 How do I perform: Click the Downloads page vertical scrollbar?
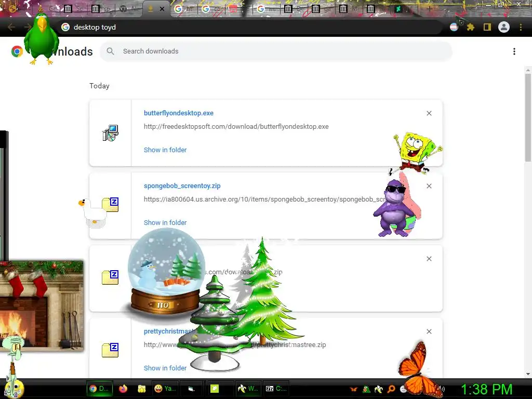(x=528, y=117)
